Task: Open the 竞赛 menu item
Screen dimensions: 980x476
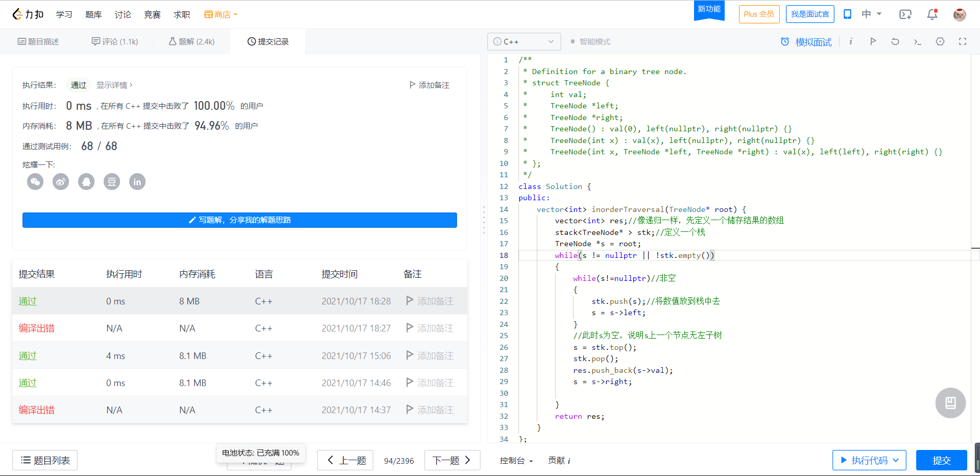Action: point(152,14)
